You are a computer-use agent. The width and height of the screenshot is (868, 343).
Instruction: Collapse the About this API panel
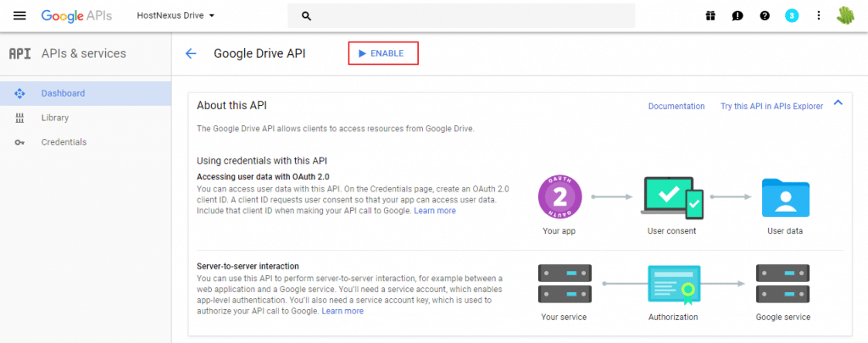click(x=837, y=102)
